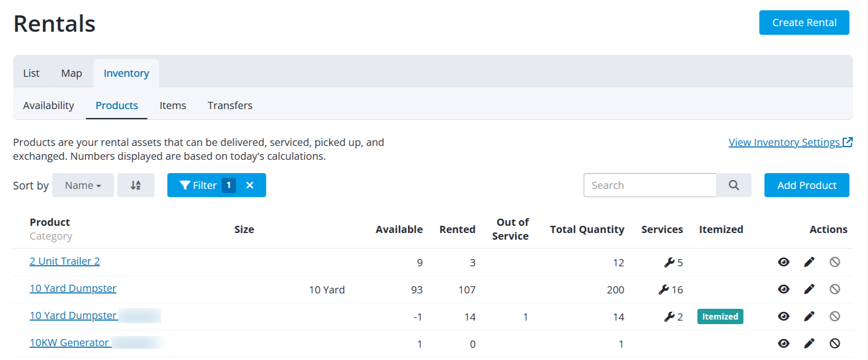Click the Size cell 10 Yard
Screen dimensions: 868x360
327,290
